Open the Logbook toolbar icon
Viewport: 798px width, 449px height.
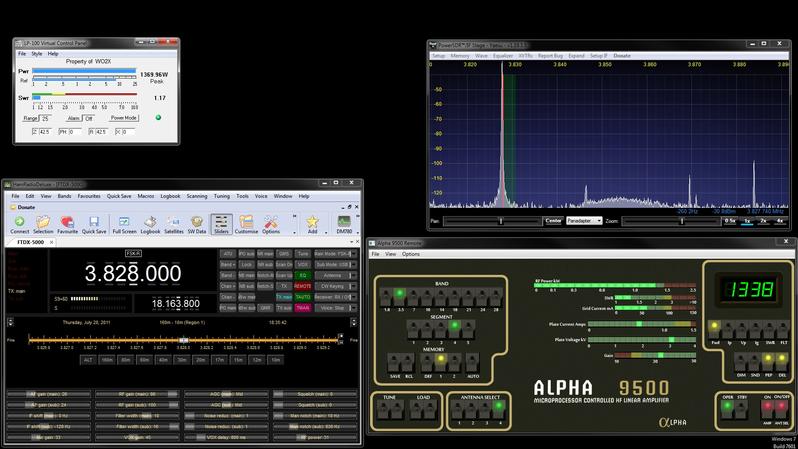coord(150,224)
